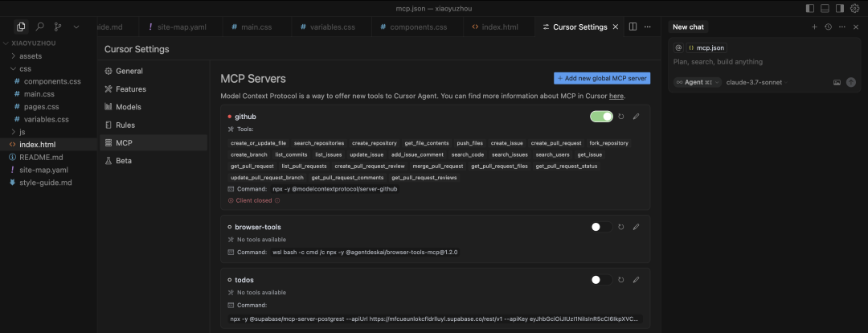Toggle the right AI pane layout icon

pos(840,8)
